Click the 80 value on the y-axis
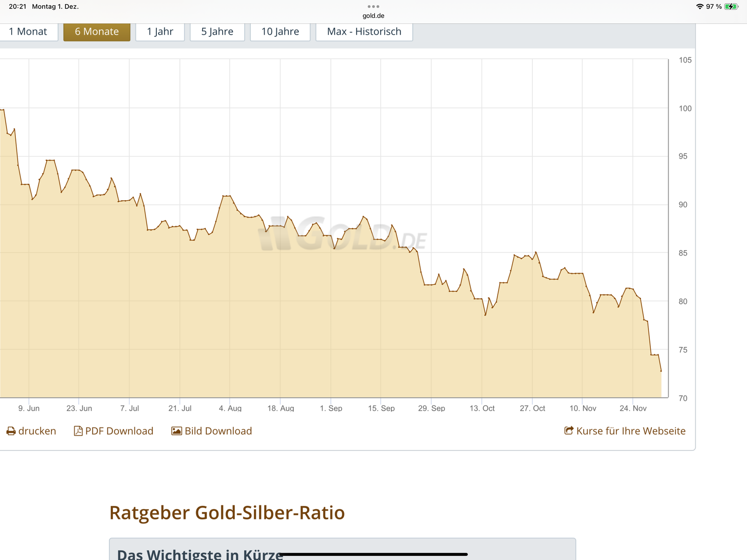 683,302
